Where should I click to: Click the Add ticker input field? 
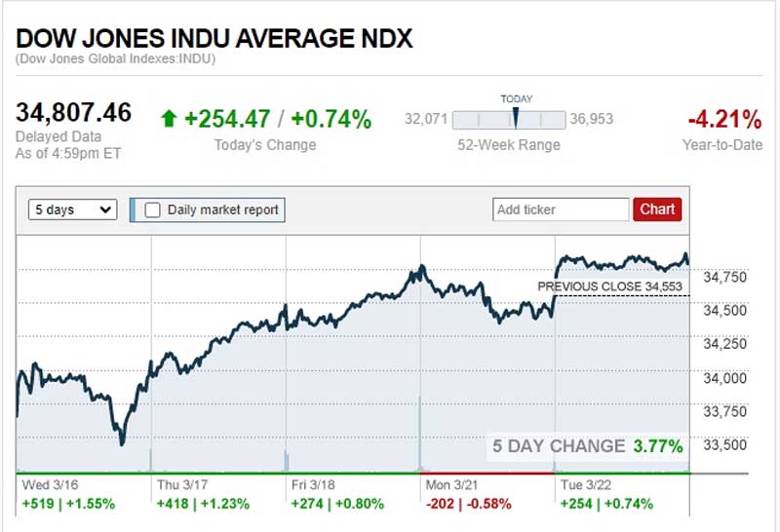coord(562,209)
